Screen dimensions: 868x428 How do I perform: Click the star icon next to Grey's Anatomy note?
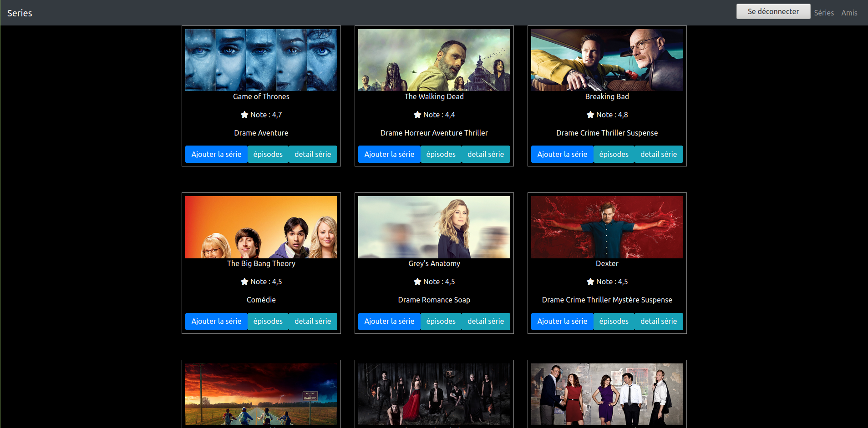point(417,282)
